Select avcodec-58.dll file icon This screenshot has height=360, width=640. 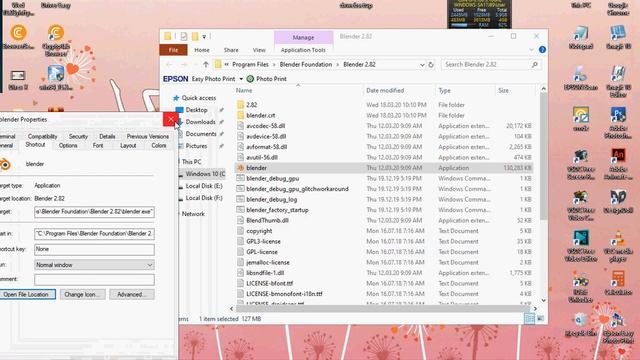240,126
